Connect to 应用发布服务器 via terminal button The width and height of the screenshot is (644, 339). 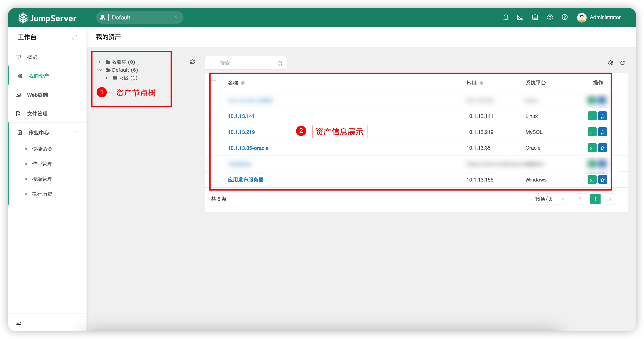(x=592, y=180)
